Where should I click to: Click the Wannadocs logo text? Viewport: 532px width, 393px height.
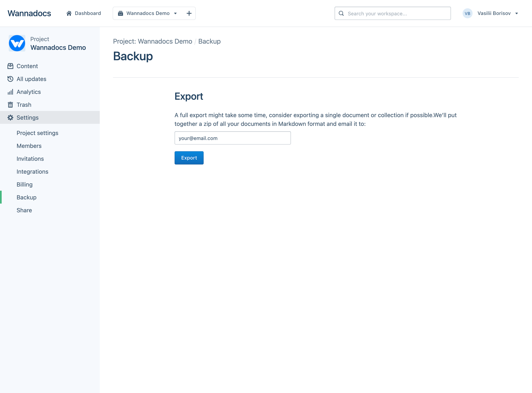(29, 13)
